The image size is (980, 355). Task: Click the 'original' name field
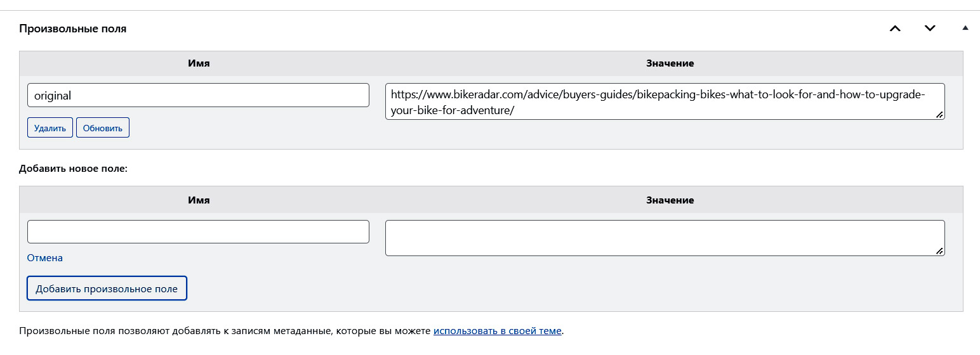click(198, 95)
